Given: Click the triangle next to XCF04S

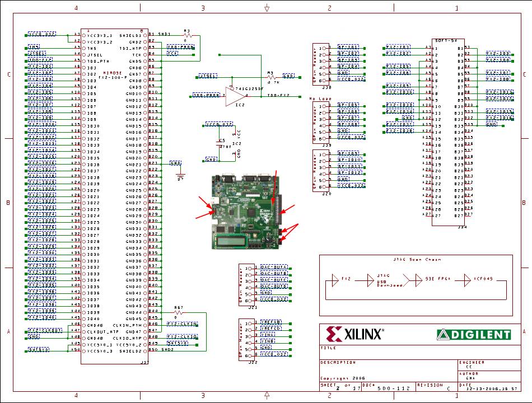Looking at the screenshot, I should (467, 281).
